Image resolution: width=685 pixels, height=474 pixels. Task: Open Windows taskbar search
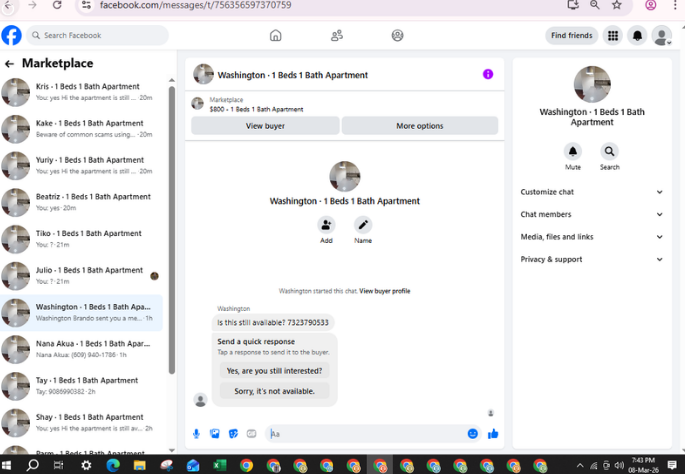[x=32, y=465]
